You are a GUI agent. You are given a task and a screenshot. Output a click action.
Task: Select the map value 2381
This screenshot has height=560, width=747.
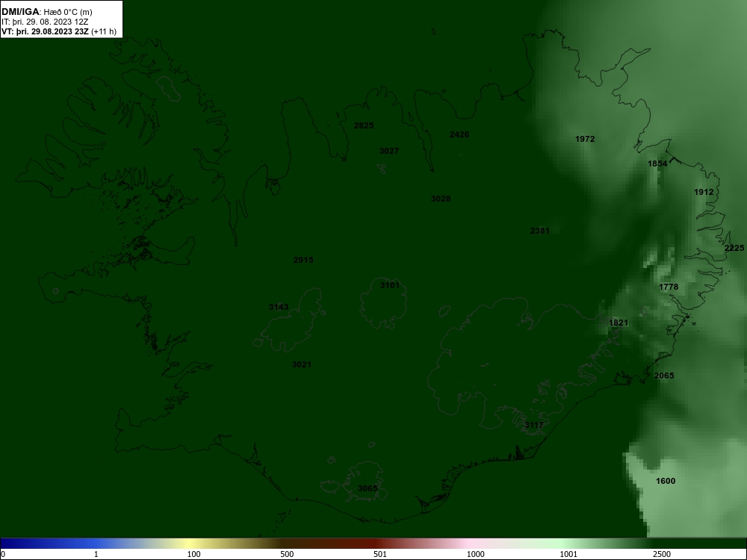(540, 231)
